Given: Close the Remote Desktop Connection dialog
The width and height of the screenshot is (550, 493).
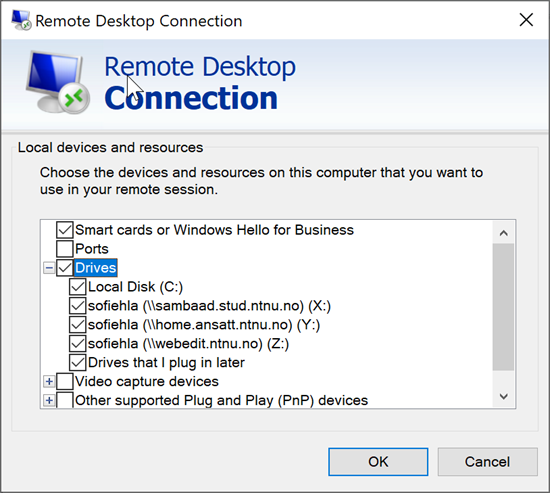Looking at the screenshot, I should (526, 20).
